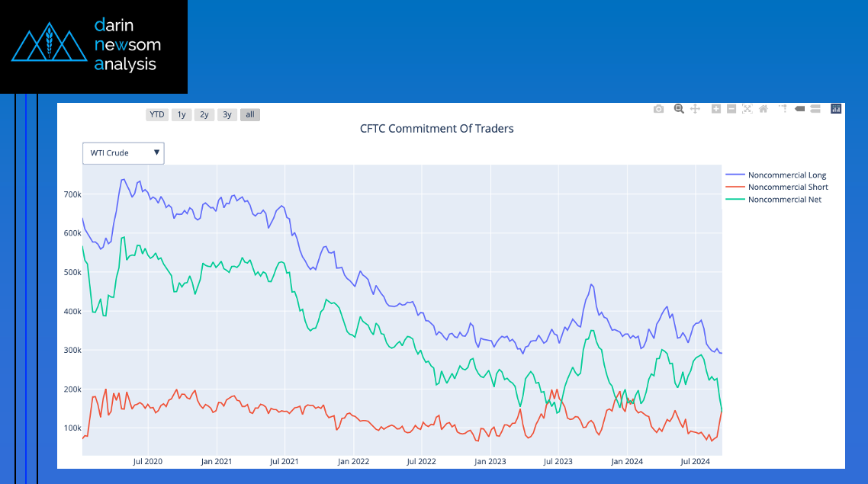Hide the Noncommercial Long series in legend
Viewport: 868px width, 484px height.
[x=786, y=175]
